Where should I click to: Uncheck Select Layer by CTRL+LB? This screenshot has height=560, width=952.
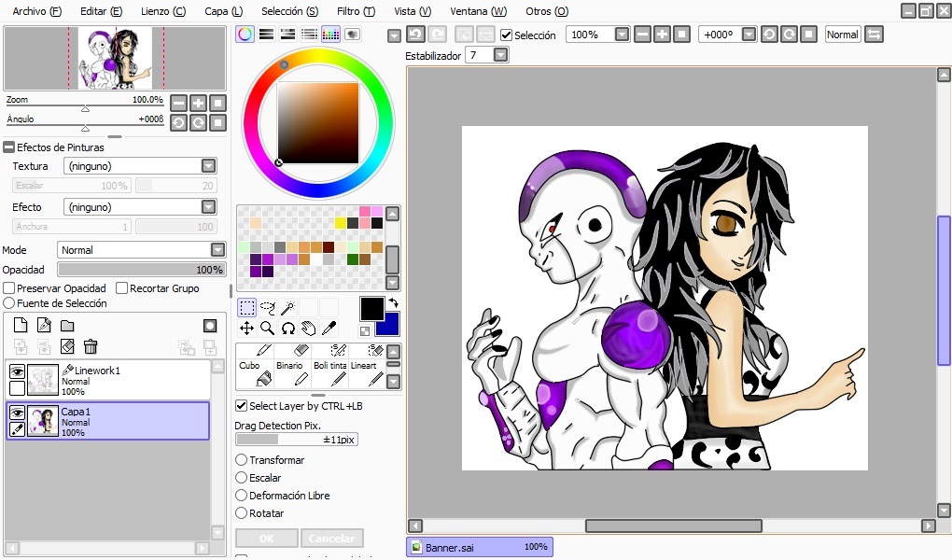(x=241, y=406)
